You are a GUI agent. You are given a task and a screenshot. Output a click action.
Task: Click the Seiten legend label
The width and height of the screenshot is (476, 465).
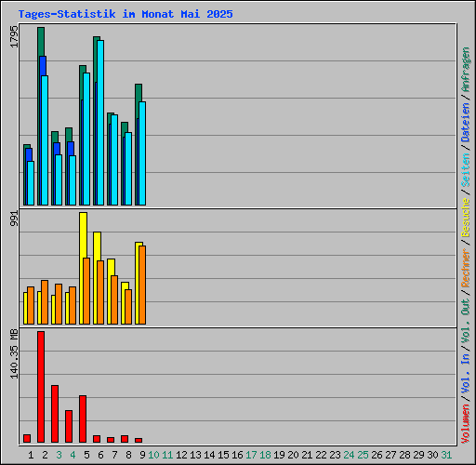coord(465,170)
